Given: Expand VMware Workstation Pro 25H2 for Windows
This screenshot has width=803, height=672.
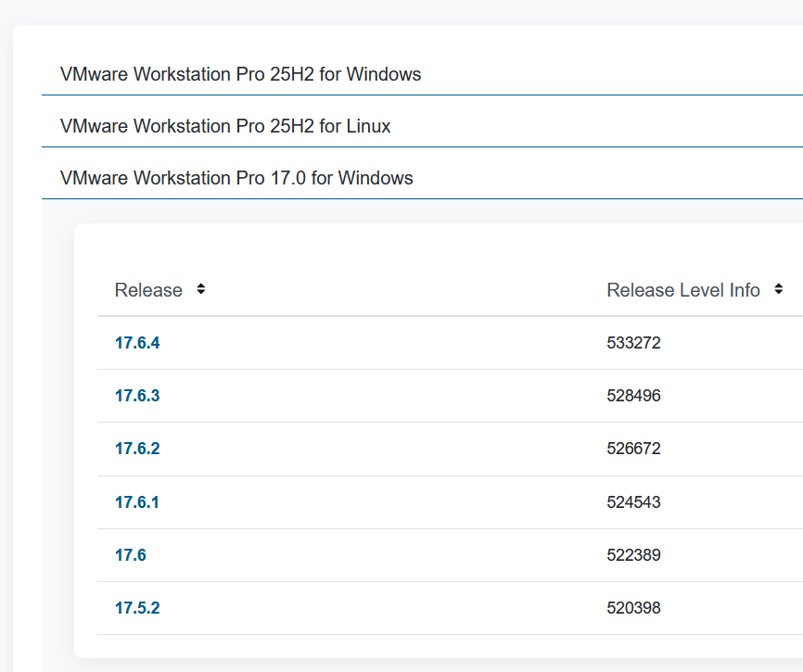Looking at the screenshot, I should (x=240, y=74).
